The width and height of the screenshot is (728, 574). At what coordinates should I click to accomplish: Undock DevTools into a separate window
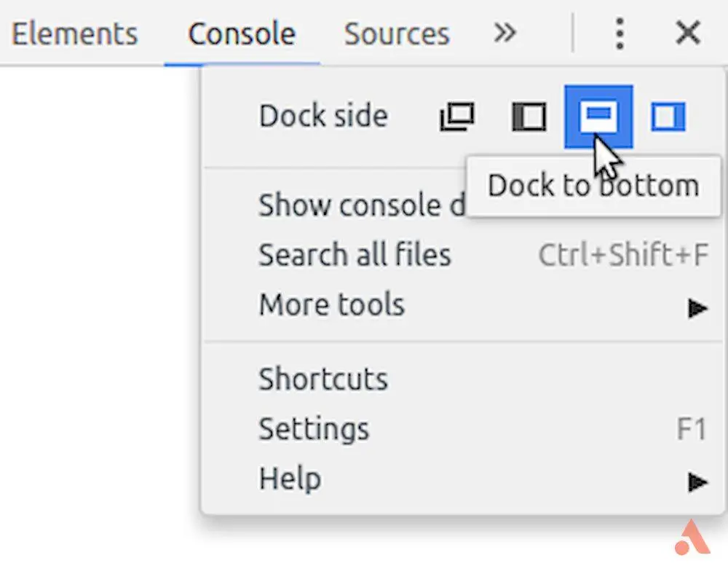(x=457, y=117)
